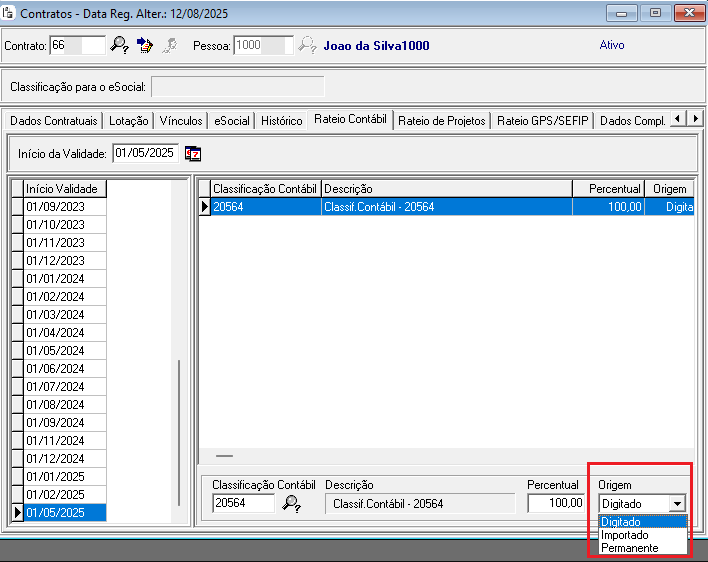Image resolution: width=708 pixels, height=562 pixels.
Task: Pick Permanente from the Origem options
Action: coord(629,548)
